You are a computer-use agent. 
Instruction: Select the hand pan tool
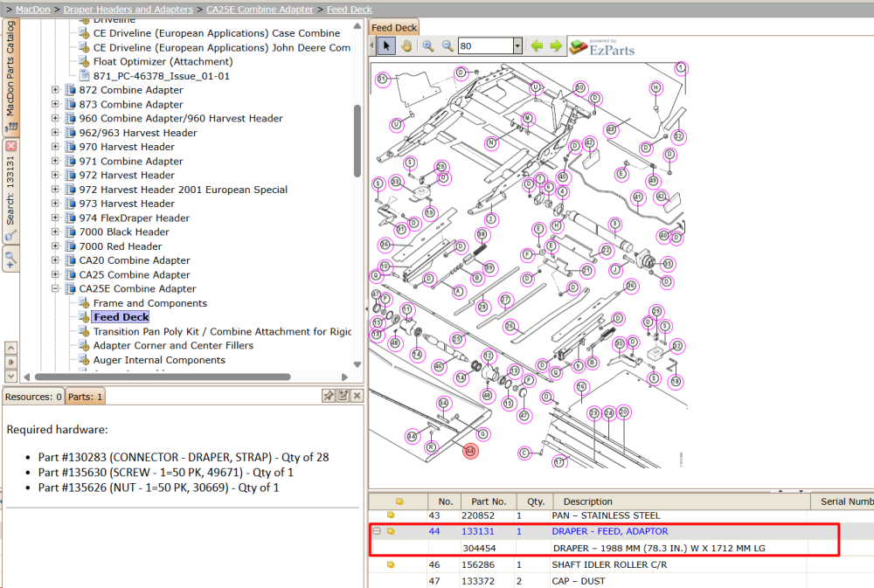click(406, 45)
